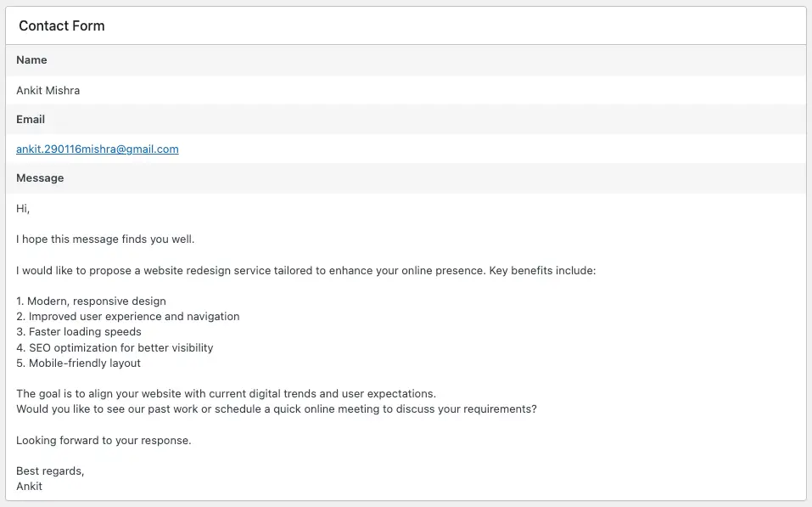Click the 'Hi,' greeting line
812x507 pixels.
tap(23, 208)
